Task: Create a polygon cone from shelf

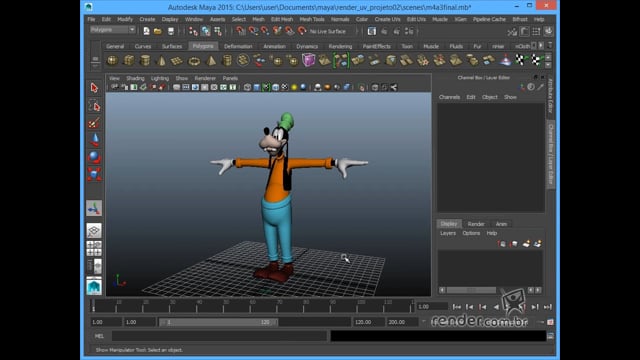Action: tap(161, 61)
